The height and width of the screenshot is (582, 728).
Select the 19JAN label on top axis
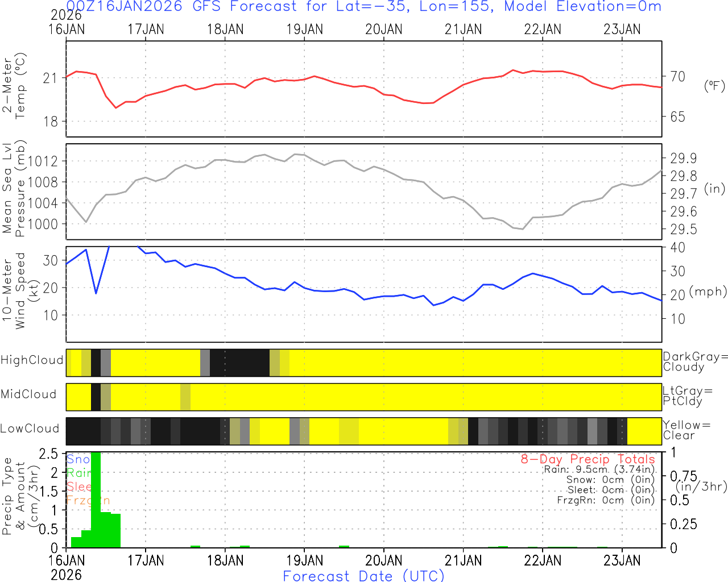[x=304, y=29]
